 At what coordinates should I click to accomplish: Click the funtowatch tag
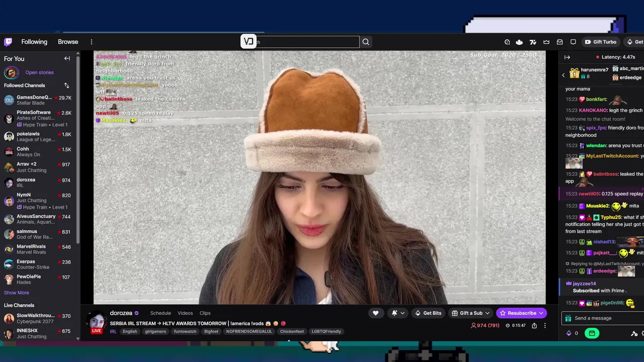click(185, 331)
